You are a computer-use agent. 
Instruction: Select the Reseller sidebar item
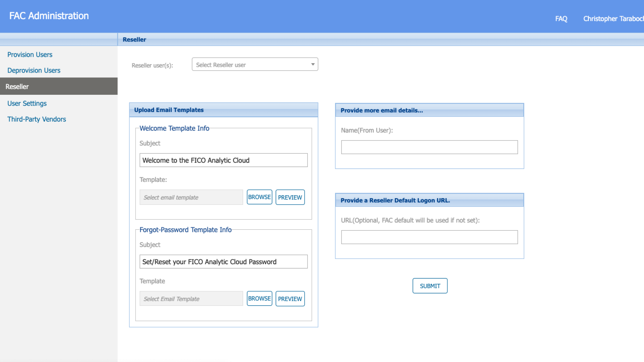point(17,86)
